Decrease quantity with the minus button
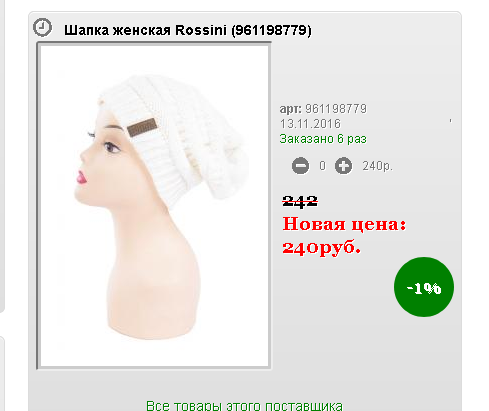The image size is (489, 411). coord(300,166)
